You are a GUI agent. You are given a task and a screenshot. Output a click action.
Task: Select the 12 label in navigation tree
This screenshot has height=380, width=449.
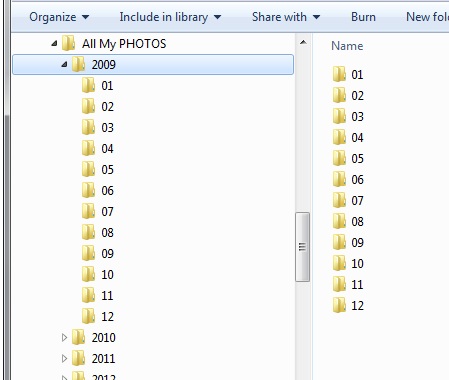click(x=107, y=317)
